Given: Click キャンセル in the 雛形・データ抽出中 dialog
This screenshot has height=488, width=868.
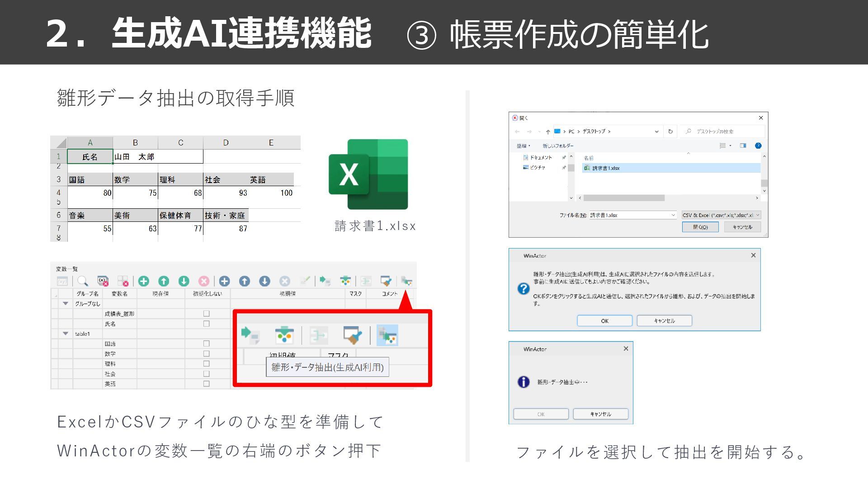Looking at the screenshot, I should (x=601, y=414).
